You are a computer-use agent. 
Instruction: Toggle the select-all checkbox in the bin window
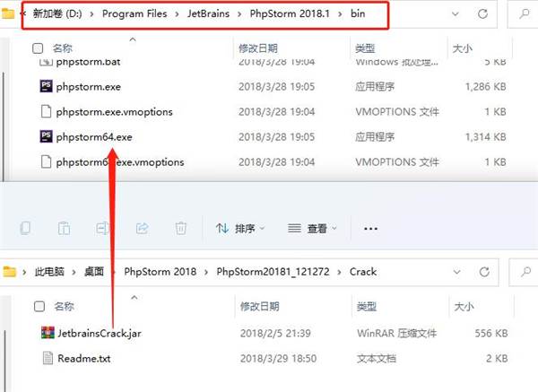(x=38, y=48)
